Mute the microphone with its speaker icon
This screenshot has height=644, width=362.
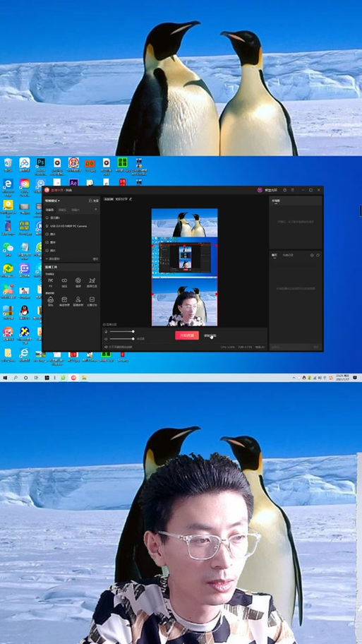[107, 331]
